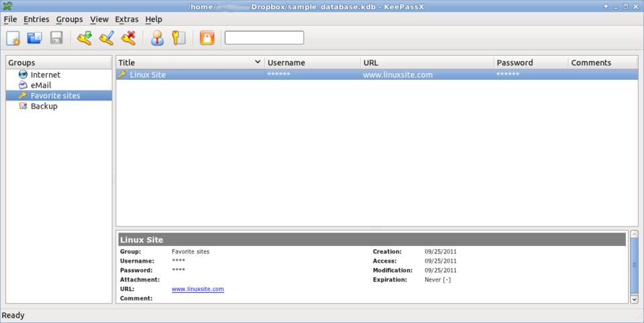Sort by the Password column header
This screenshot has width=644, height=323.
click(x=531, y=62)
